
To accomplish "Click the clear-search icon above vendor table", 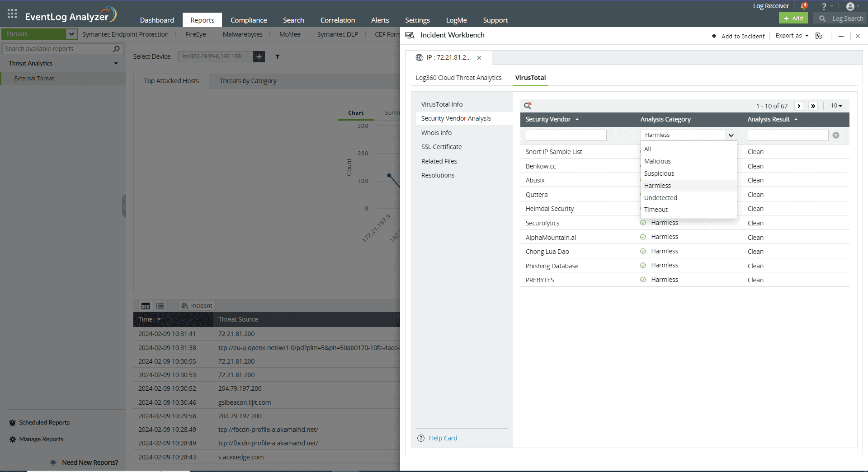I will coord(528,106).
